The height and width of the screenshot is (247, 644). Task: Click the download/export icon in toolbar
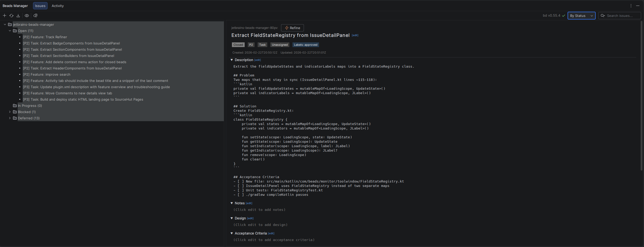click(x=18, y=16)
